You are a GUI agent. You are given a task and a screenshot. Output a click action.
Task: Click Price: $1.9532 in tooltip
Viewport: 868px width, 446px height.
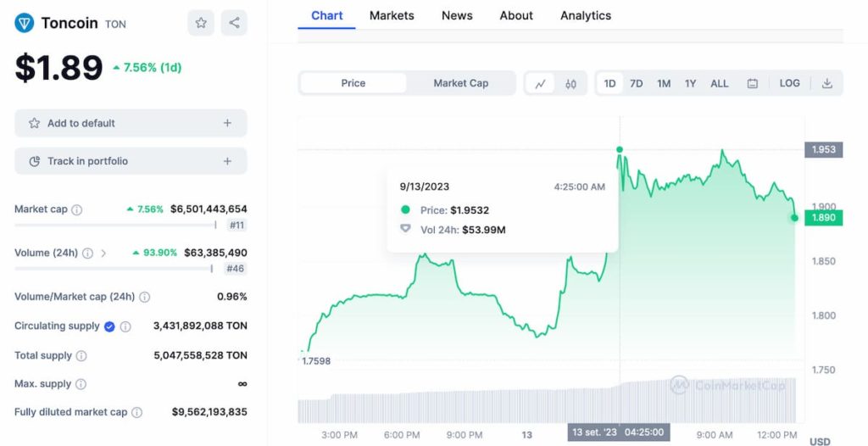[454, 210]
